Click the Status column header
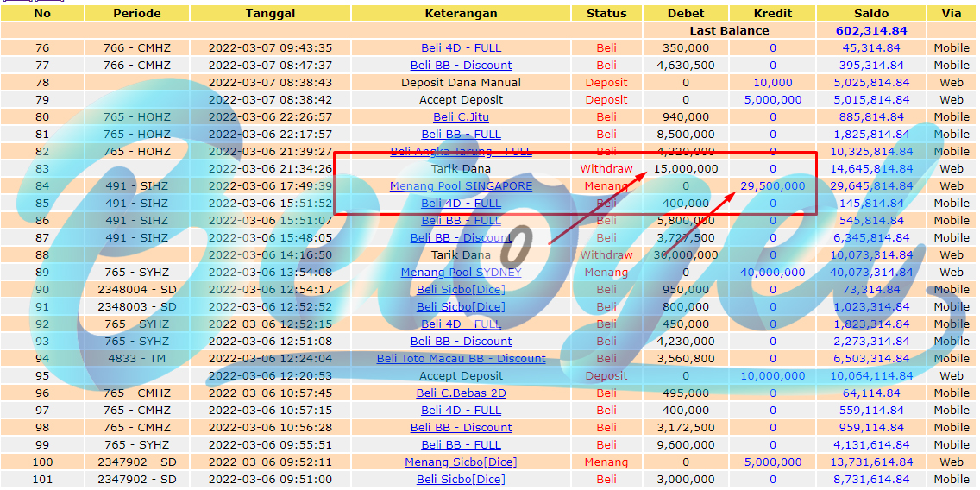 click(606, 13)
